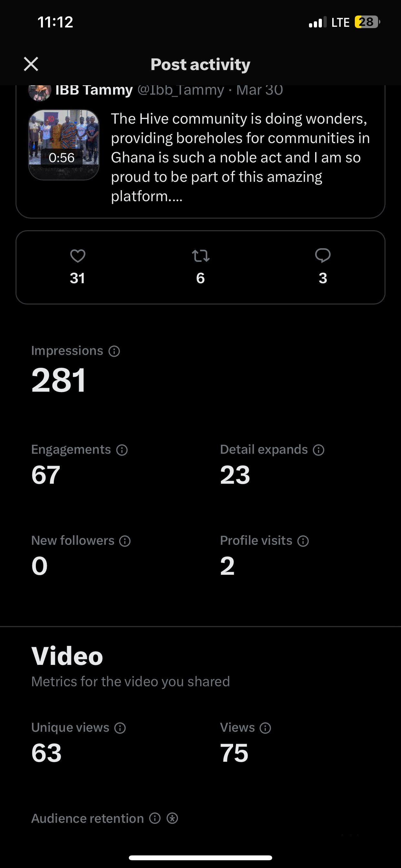
Task: Tap the Engagements info icon
Action: 122,450
